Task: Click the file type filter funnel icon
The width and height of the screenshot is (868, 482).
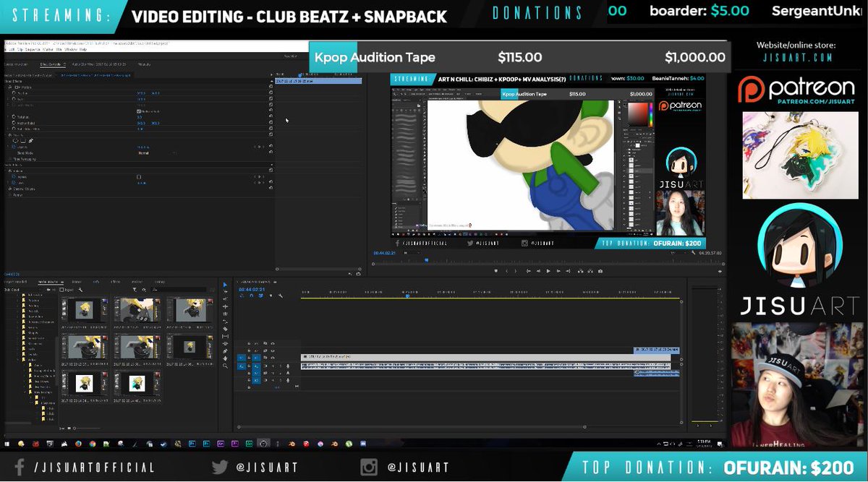Action: point(135,290)
